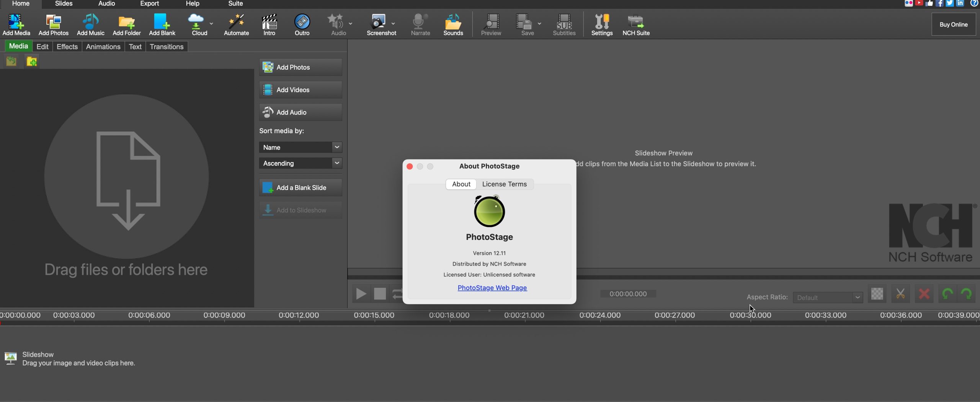The image size is (980, 402).
Task: Click Add Music toolbar icon
Action: point(90,25)
